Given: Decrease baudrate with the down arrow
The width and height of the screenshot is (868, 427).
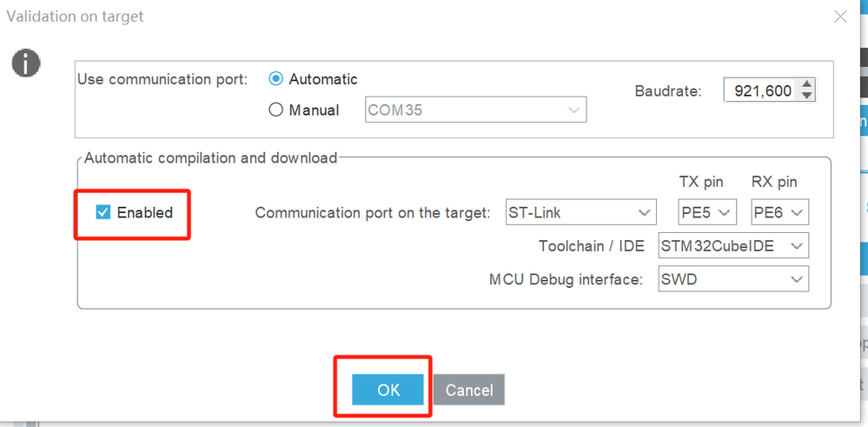Looking at the screenshot, I should point(807,96).
